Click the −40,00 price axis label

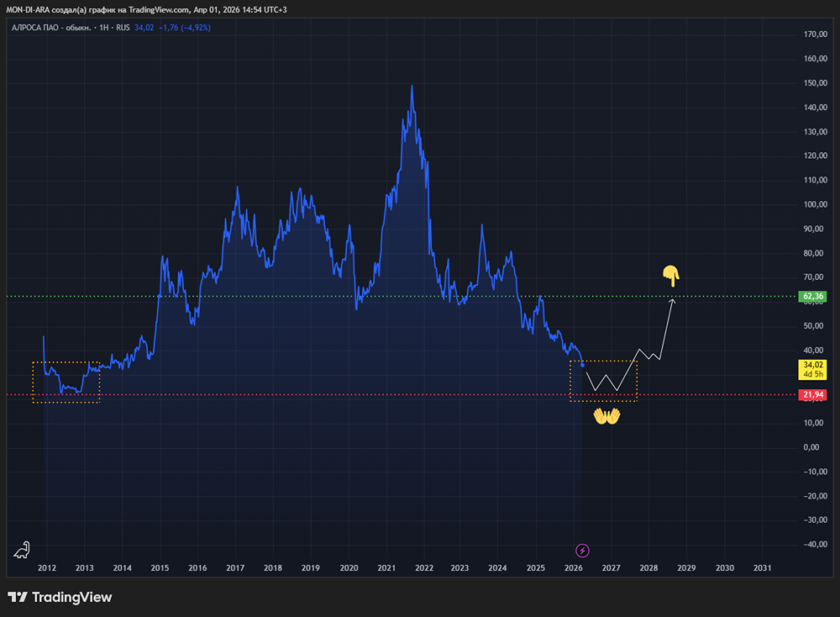816,545
